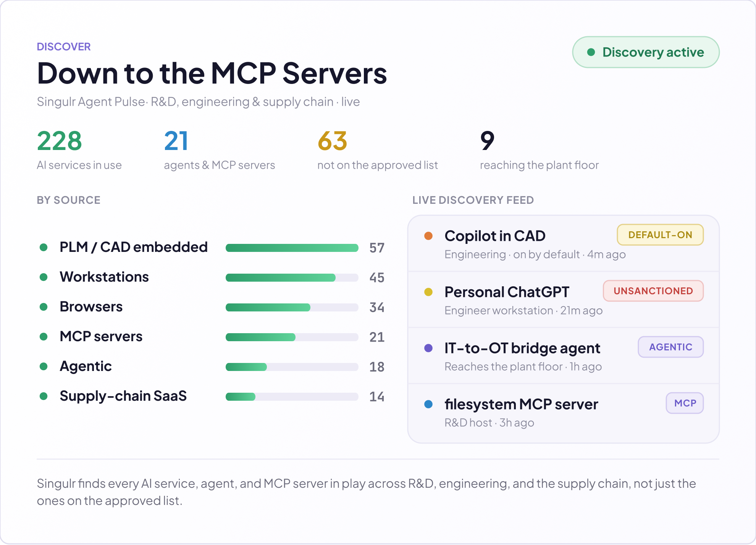
Task: Click the DISCOVER section label
Action: [x=64, y=47]
